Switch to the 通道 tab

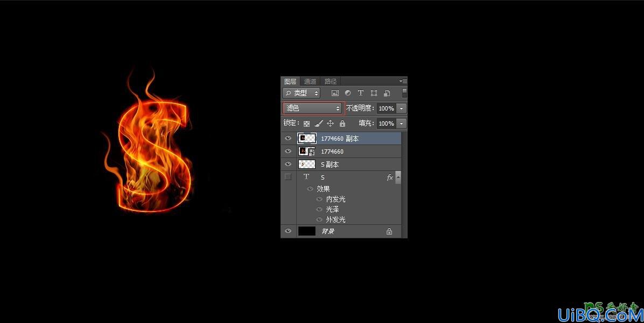point(310,81)
